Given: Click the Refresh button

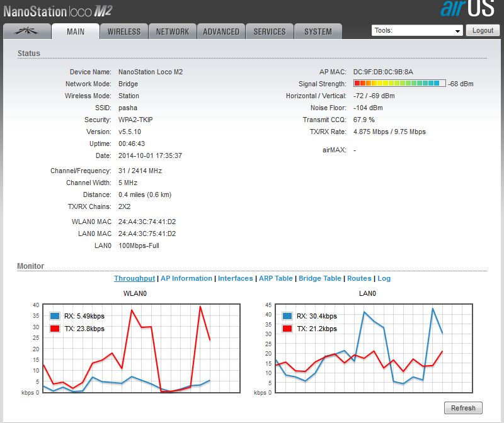Looking at the screenshot, I should 463,408.
